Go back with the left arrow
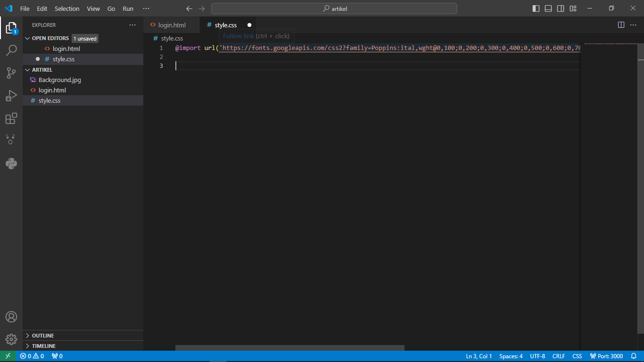Image resolution: width=644 pixels, height=362 pixels. [x=189, y=8]
